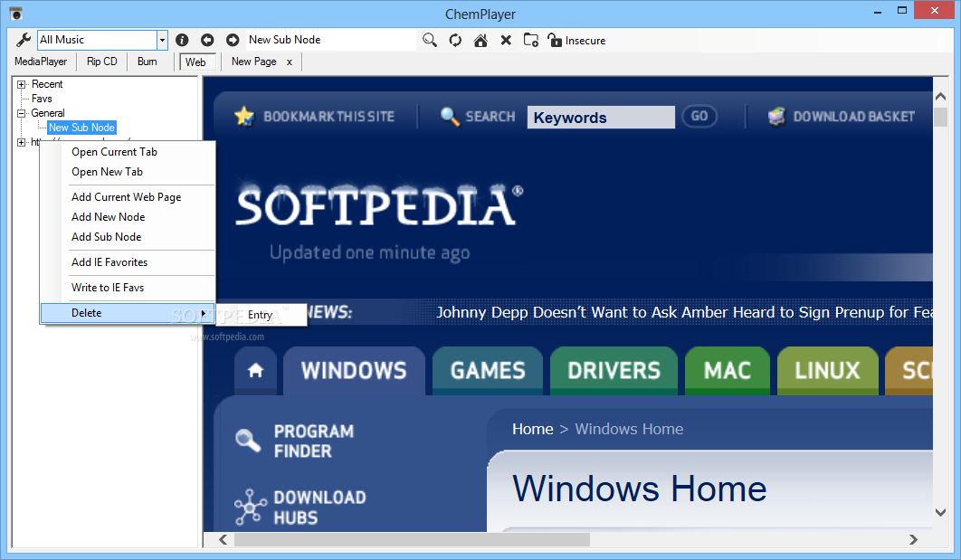Open the All Music dropdown arrow
Viewport: 961px width, 560px height.
pos(162,41)
